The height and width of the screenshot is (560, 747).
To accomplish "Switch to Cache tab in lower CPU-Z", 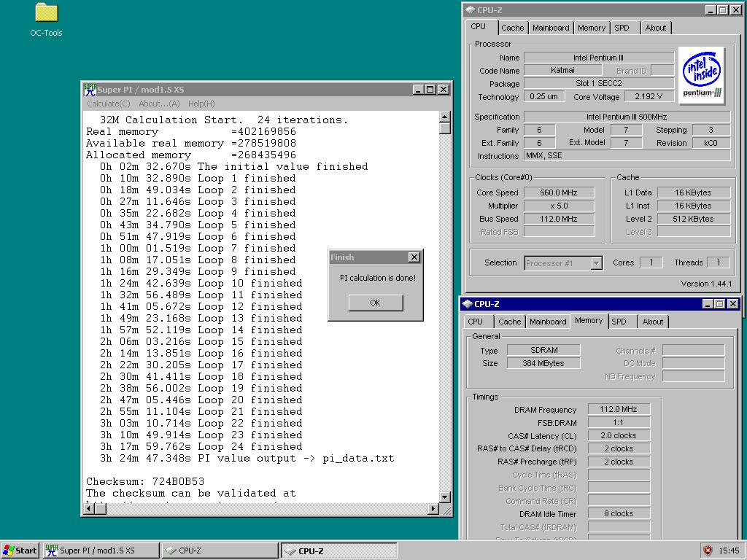I will (510, 322).
